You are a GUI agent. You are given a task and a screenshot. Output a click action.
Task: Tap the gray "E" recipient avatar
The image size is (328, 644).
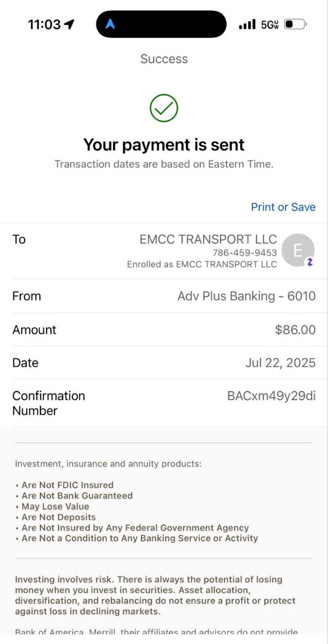tap(297, 250)
